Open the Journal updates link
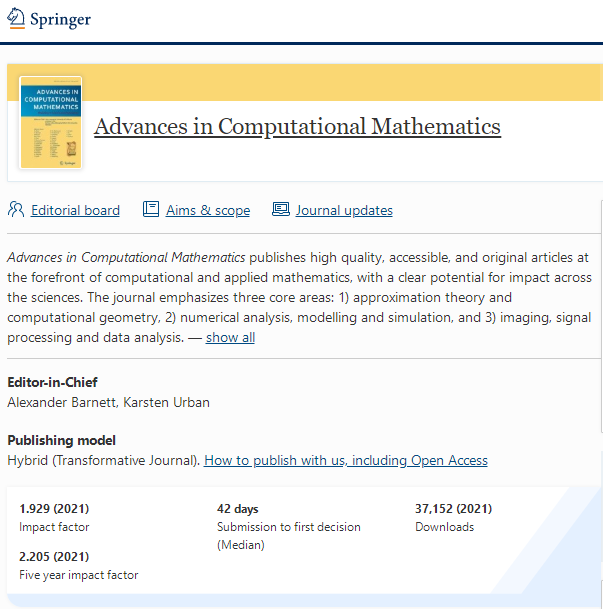This screenshot has width=603, height=609. point(344,210)
